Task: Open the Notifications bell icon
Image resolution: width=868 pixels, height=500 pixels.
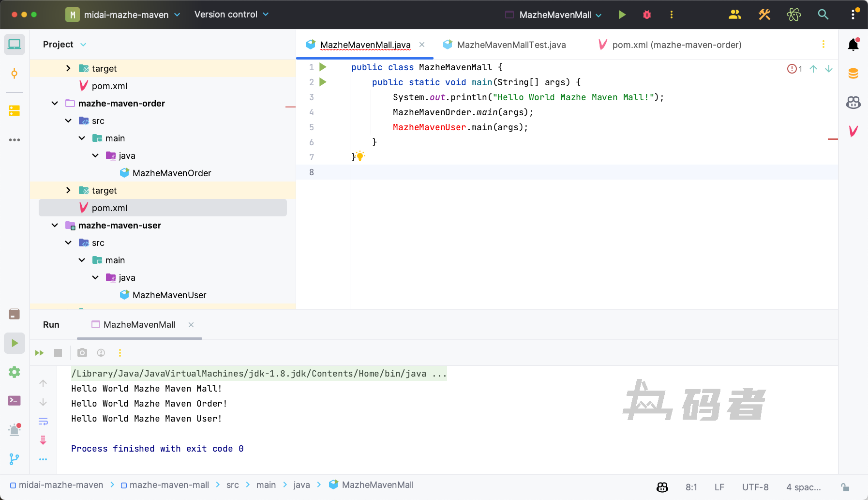Action: coord(853,45)
